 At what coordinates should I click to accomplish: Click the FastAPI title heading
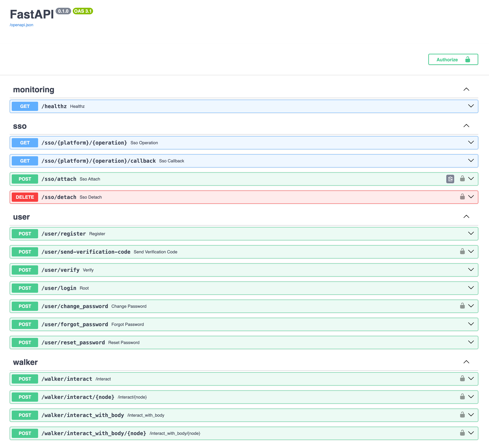[x=32, y=14]
